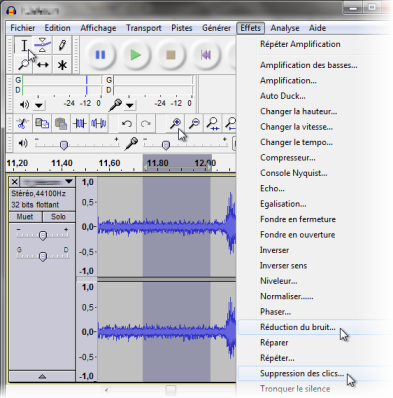The image size is (393, 398).
Task: Select the Multi-tool asterisk
Action: click(x=62, y=64)
